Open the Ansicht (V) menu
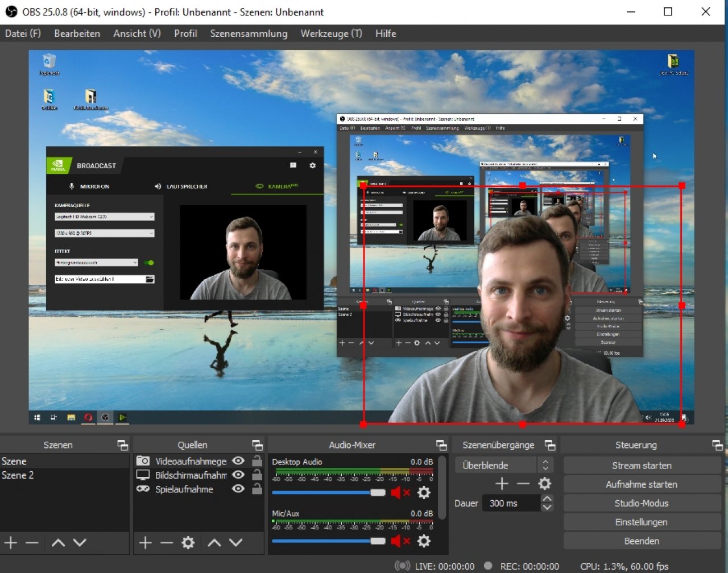Image resolution: width=728 pixels, height=573 pixels. click(137, 34)
